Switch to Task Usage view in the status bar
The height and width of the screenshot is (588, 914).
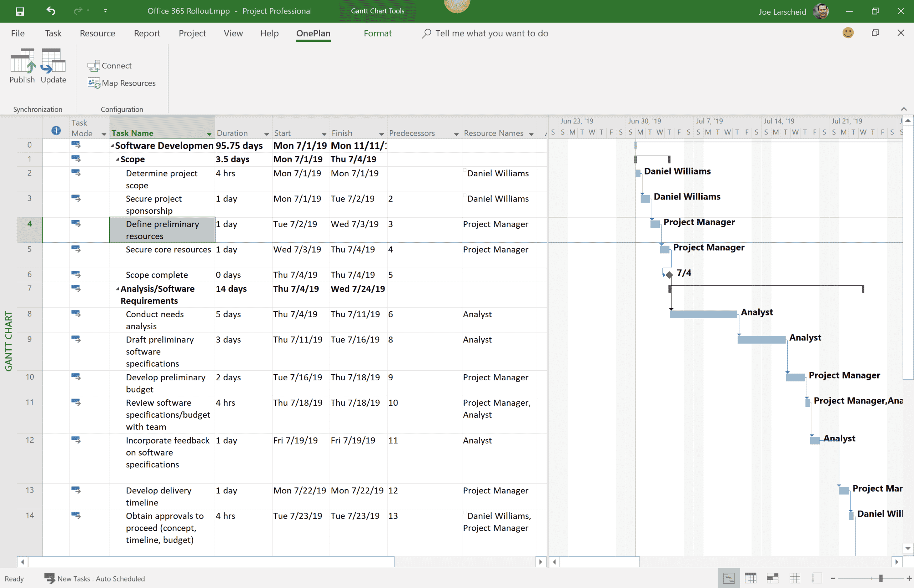click(750, 578)
